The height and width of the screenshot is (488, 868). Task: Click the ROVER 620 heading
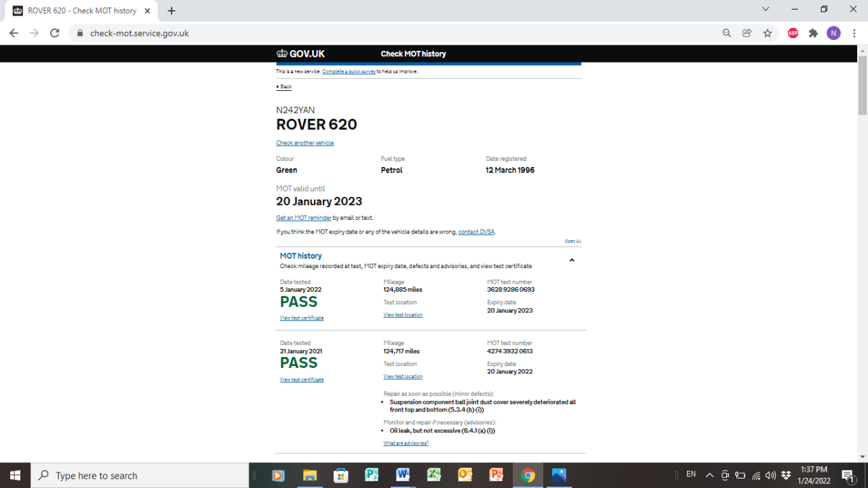coord(316,125)
